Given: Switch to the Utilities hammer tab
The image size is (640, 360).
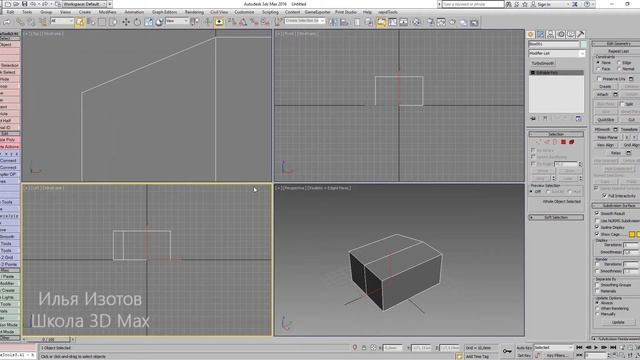Looking at the screenshot, I should tap(580, 35).
